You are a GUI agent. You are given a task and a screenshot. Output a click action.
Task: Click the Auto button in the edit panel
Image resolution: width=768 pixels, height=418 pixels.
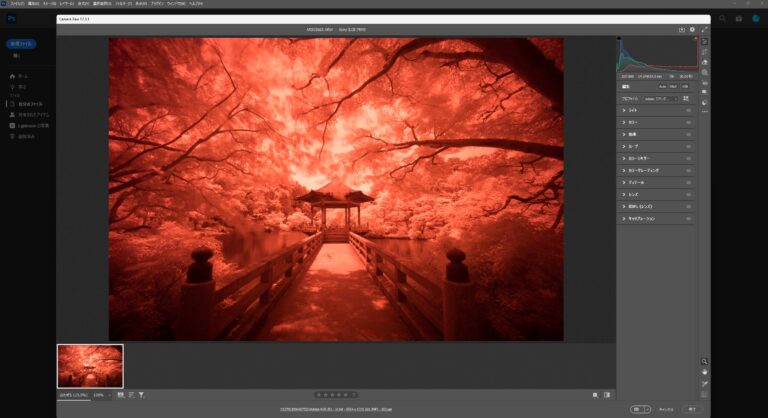[x=662, y=86]
